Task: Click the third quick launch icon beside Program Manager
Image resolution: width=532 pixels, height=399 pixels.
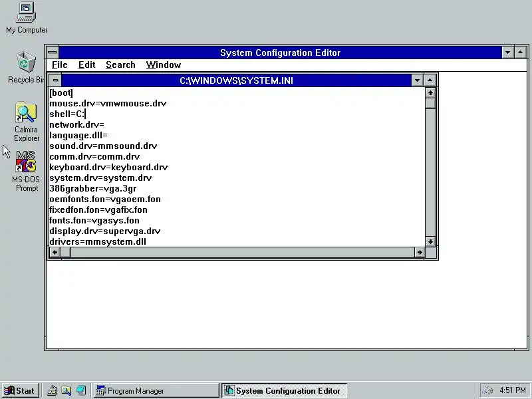Action: tap(80, 391)
